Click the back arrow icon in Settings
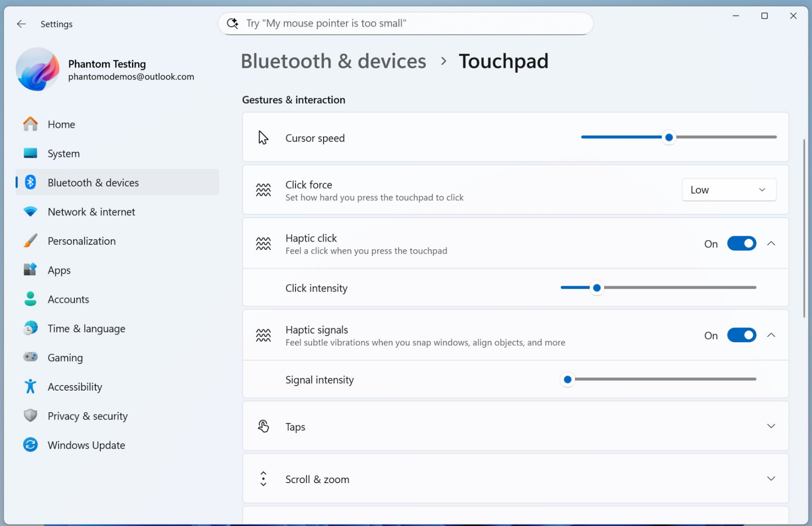 (21, 24)
